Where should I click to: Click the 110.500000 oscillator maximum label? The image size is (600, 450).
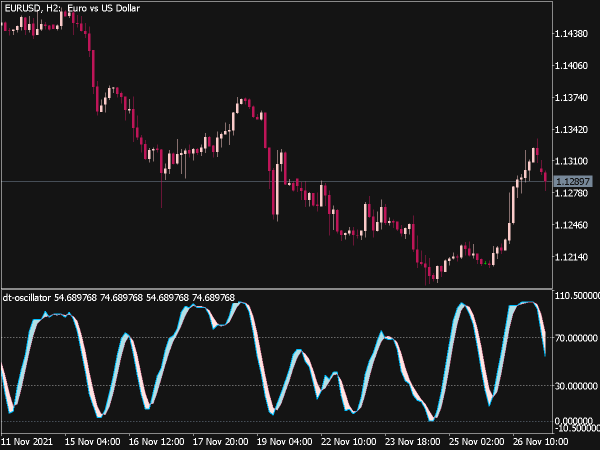coord(577,296)
